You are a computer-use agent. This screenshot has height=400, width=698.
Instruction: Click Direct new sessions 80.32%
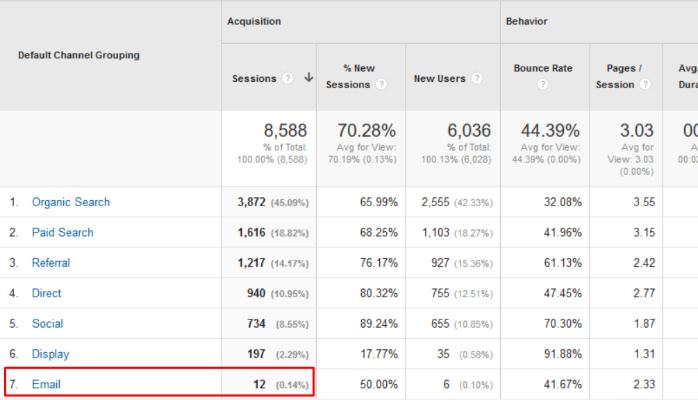coord(379,293)
